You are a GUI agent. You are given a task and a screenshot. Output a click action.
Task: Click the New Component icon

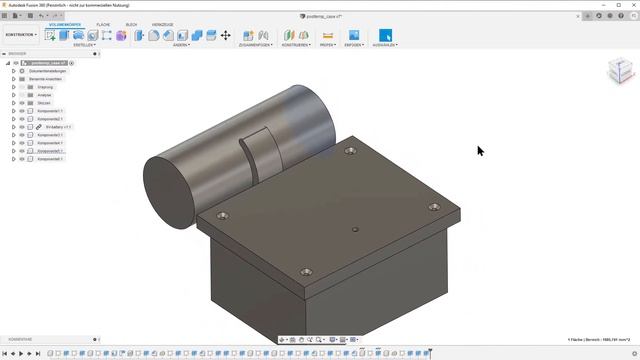(x=248, y=36)
